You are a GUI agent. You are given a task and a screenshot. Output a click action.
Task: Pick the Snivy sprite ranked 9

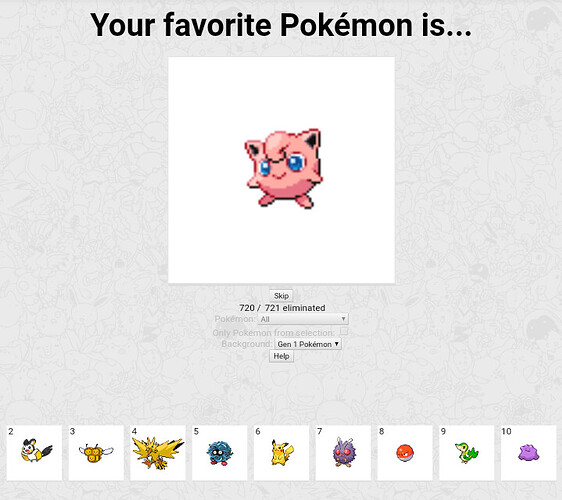pos(466,453)
